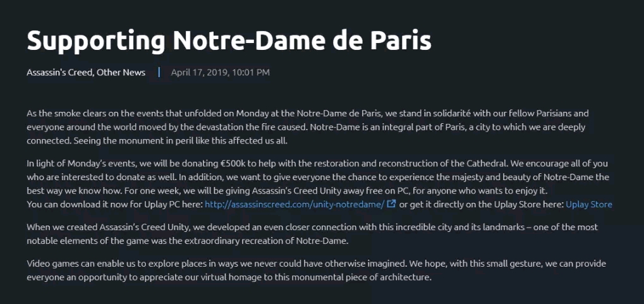Select the Other News category tag
644x304 pixels.
121,73
